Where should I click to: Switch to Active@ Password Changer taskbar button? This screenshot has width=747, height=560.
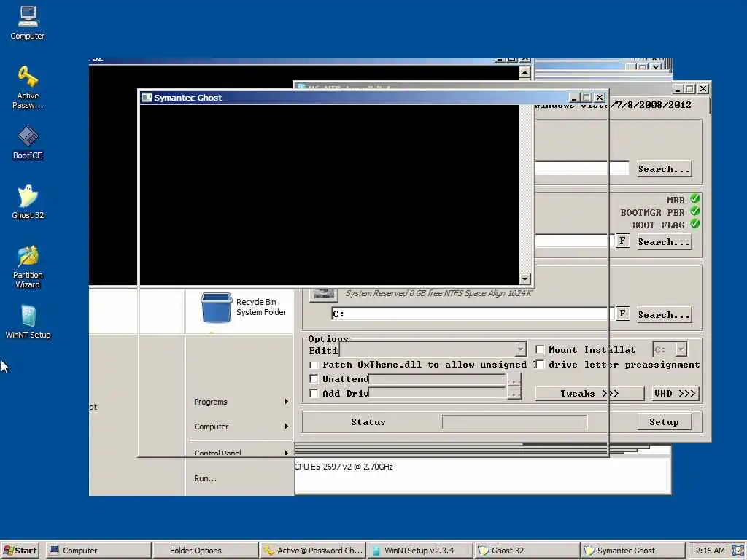[x=313, y=551]
